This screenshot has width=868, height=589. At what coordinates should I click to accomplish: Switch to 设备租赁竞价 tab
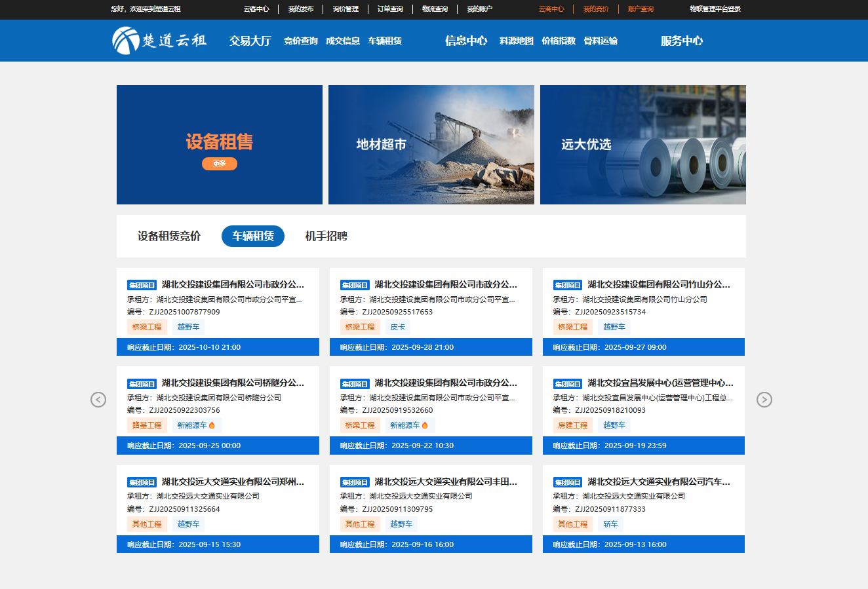point(169,236)
